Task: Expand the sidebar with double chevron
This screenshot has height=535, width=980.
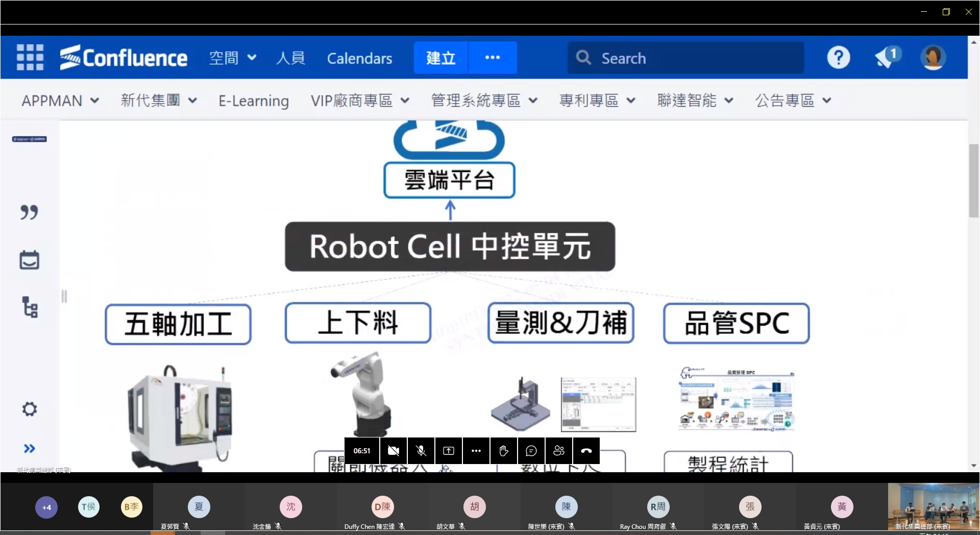Action: [x=30, y=449]
